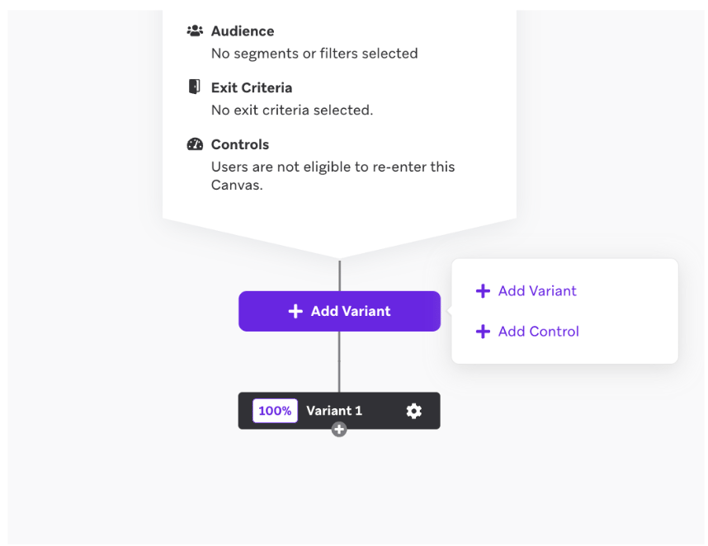Click the re-entry eligibility description text
Viewport: 708px width, 546px height.
point(333,176)
